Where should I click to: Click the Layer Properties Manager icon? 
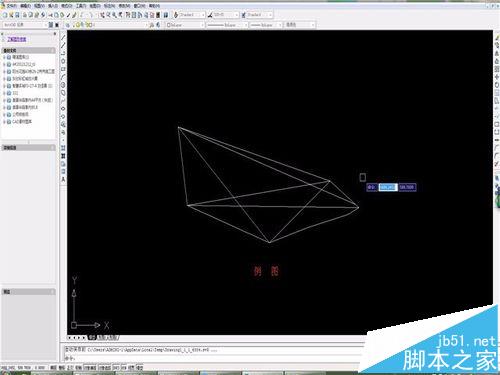pos(67,25)
